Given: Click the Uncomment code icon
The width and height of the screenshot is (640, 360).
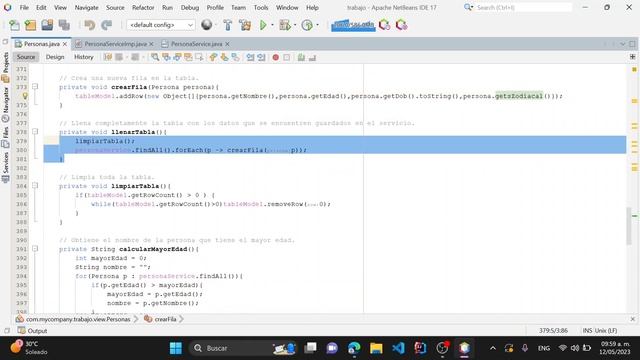Looking at the screenshot, I should pos(312,58).
